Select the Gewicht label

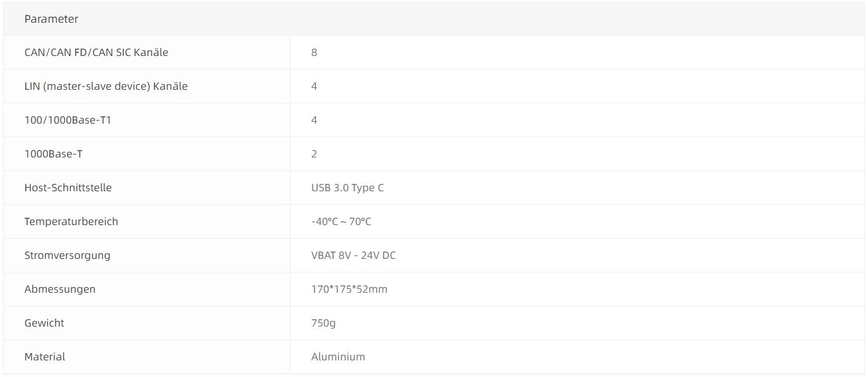[x=44, y=323]
